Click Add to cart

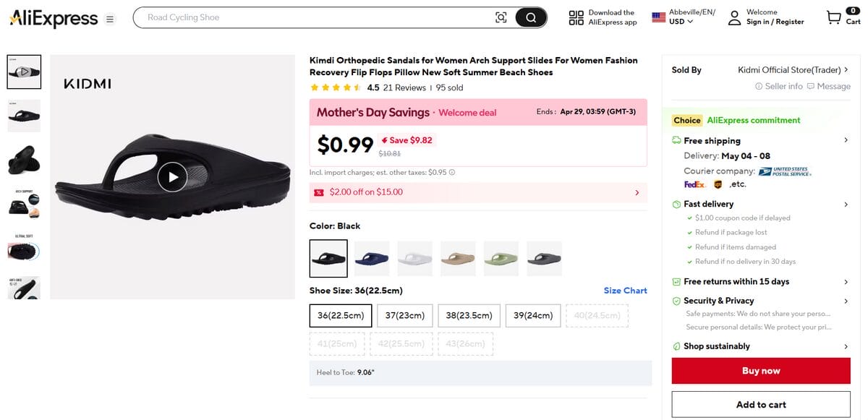pyautogui.click(x=759, y=404)
